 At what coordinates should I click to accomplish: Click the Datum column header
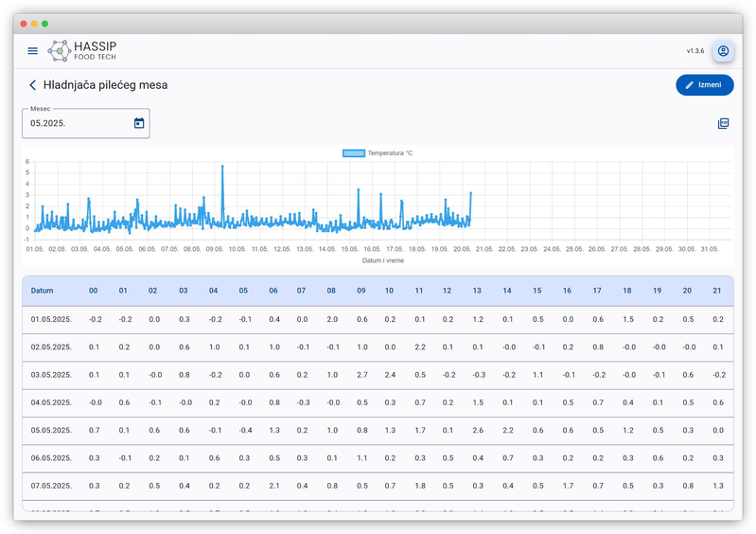click(x=43, y=291)
